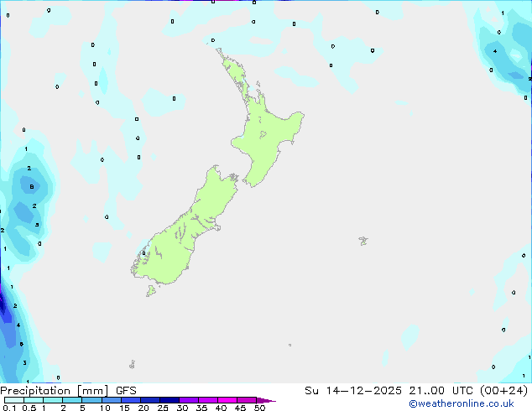
Task: Click the legend label '0.1'
Action: tap(9, 408)
